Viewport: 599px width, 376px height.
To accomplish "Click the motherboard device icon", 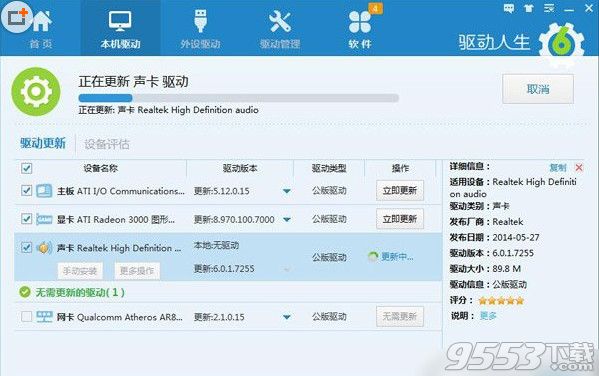I will 44,191.
